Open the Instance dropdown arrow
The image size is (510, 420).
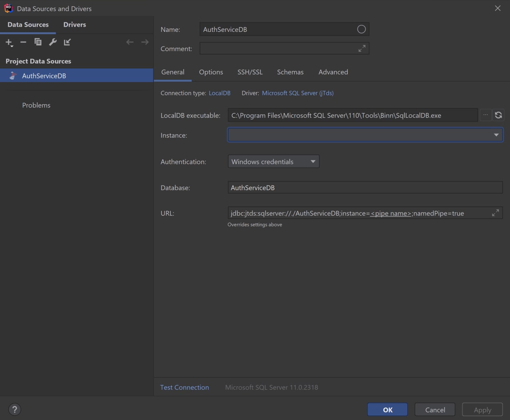(x=496, y=135)
